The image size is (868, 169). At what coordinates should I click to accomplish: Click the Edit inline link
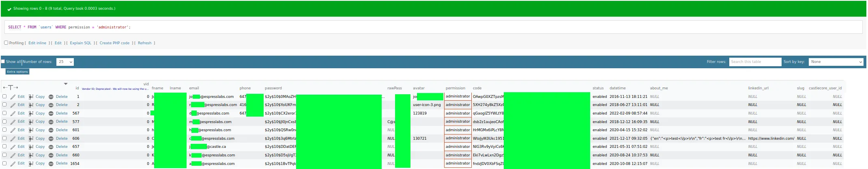[x=37, y=43]
